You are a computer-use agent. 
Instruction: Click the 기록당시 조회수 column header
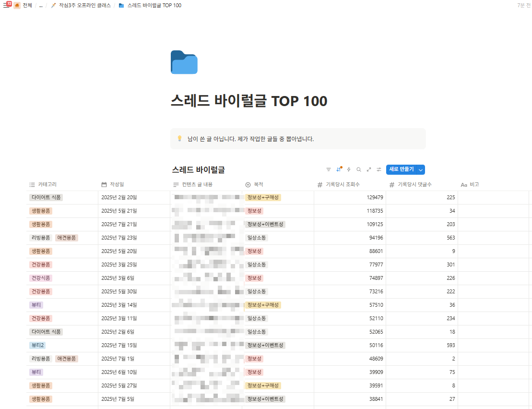(343, 184)
